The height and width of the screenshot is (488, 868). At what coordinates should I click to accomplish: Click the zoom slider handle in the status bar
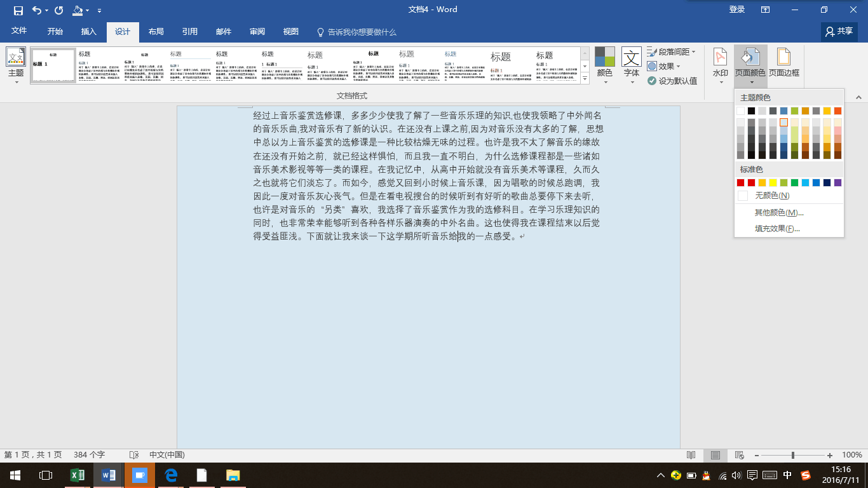tap(793, 456)
